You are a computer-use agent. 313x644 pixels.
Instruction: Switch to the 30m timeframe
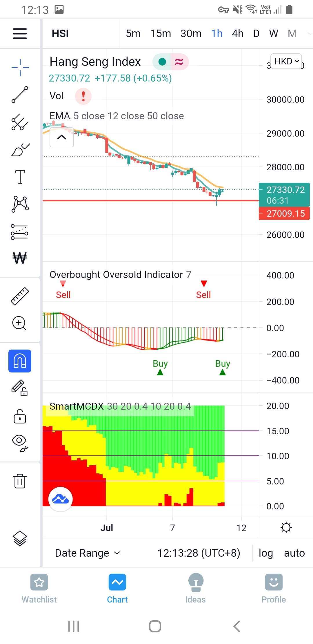[x=191, y=34]
